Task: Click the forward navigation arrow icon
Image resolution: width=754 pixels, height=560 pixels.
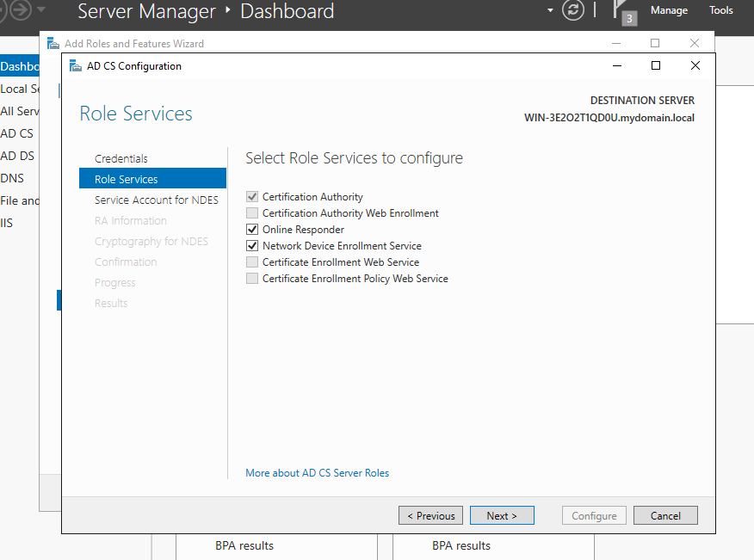Action: [x=20, y=10]
